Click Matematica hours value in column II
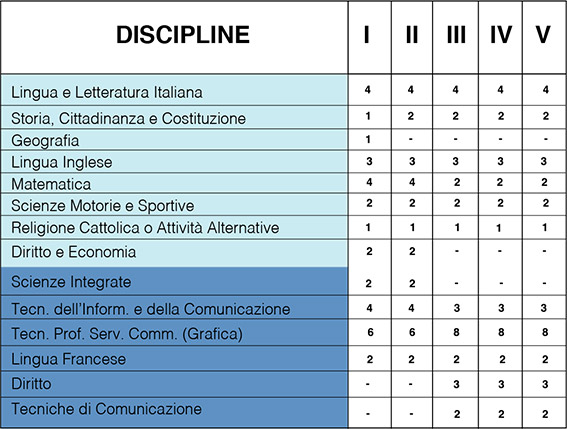The image size is (567, 429). click(x=412, y=182)
